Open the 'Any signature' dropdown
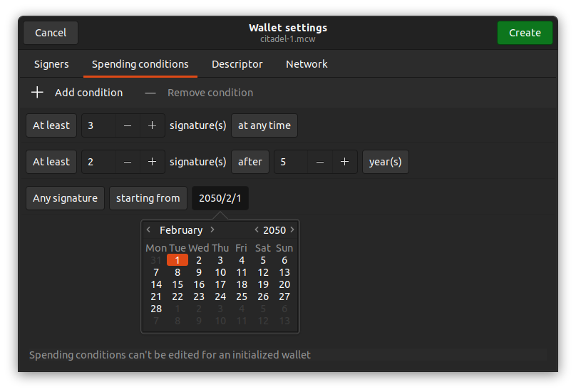The height and width of the screenshot is (392, 576). tap(65, 198)
